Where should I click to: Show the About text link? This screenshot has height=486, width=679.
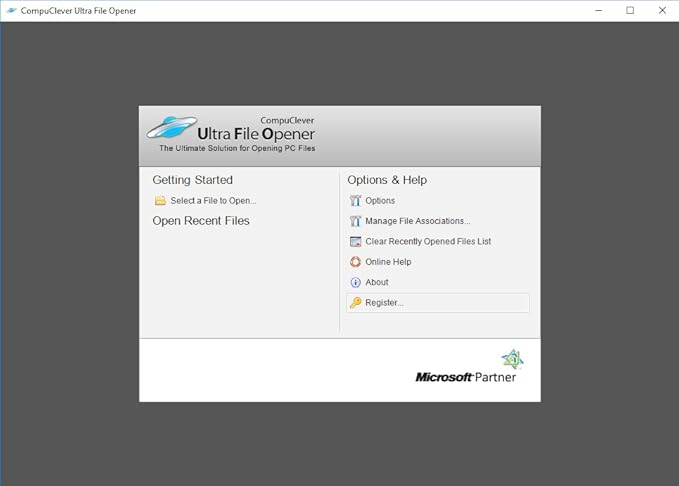(x=377, y=282)
